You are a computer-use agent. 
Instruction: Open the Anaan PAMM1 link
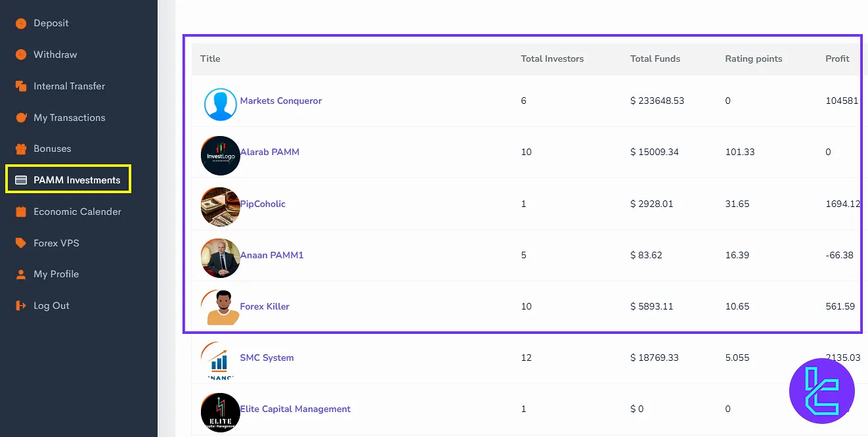click(272, 255)
